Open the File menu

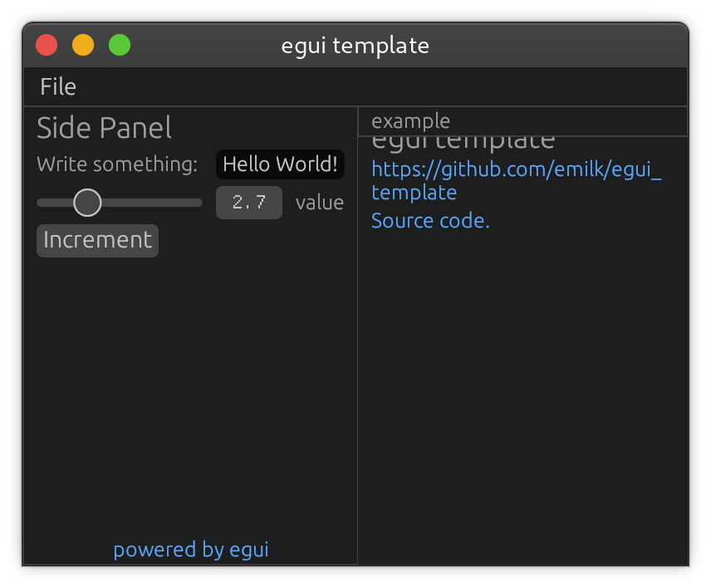point(57,86)
